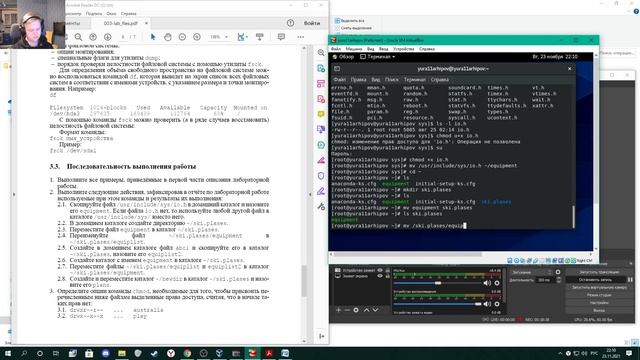Open the Поиск menu in the terminal
The height and width of the screenshot is (360, 640).
point(391,80)
